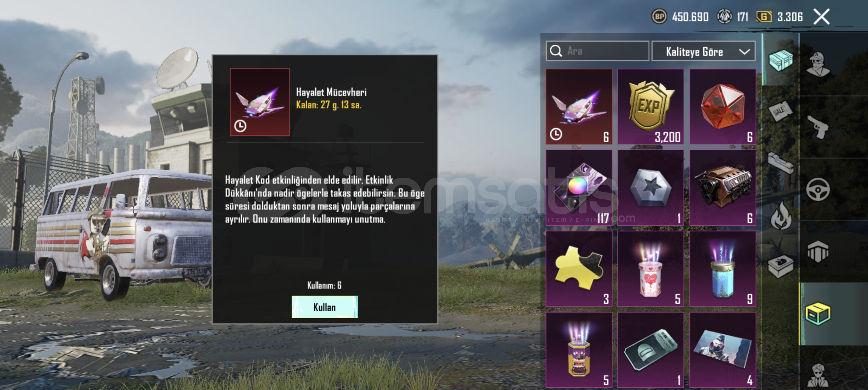This screenshot has width=868, height=390.
Task: Click the Ara search field
Action: 597,51
